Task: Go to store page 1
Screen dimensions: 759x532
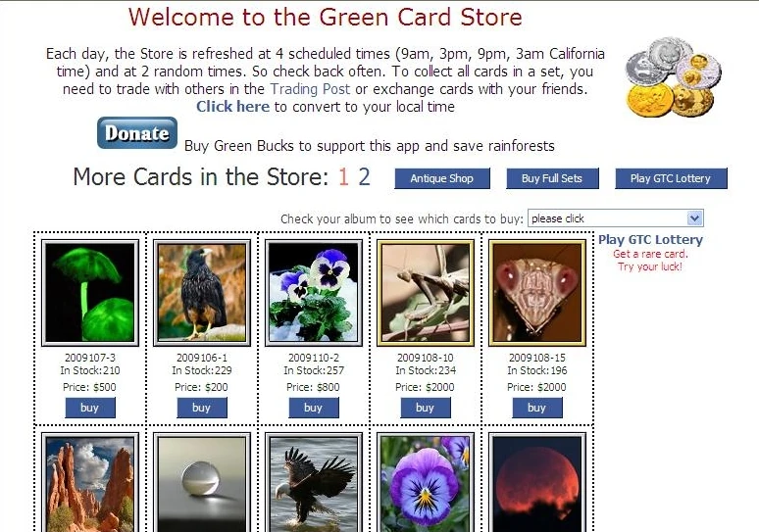Action: pos(343,177)
